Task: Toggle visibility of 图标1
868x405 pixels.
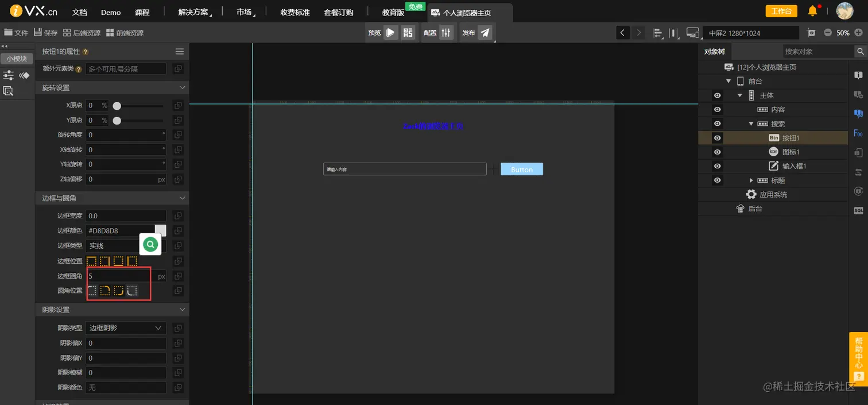Action: (x=717, y=152)
